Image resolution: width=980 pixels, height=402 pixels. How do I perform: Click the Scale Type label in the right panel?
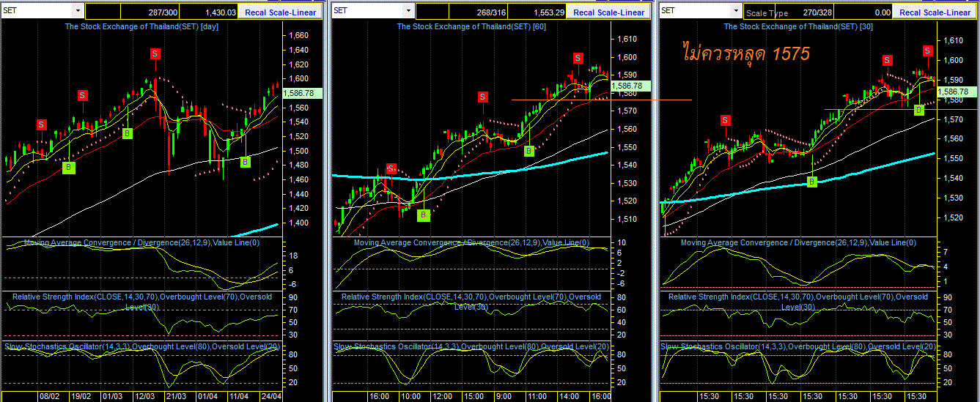point(767,12)
